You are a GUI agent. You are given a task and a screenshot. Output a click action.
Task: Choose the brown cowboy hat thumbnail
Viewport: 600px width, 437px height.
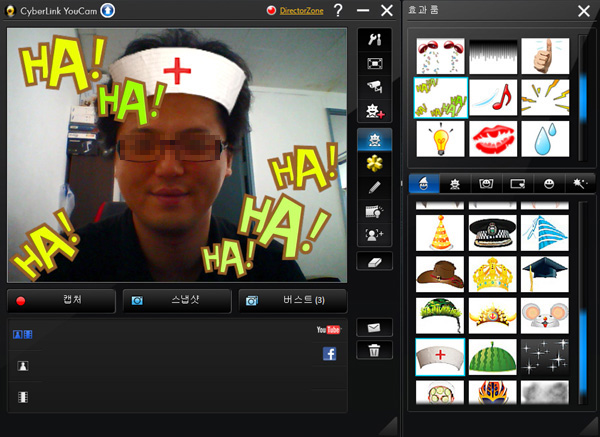[x=440, y=274]
